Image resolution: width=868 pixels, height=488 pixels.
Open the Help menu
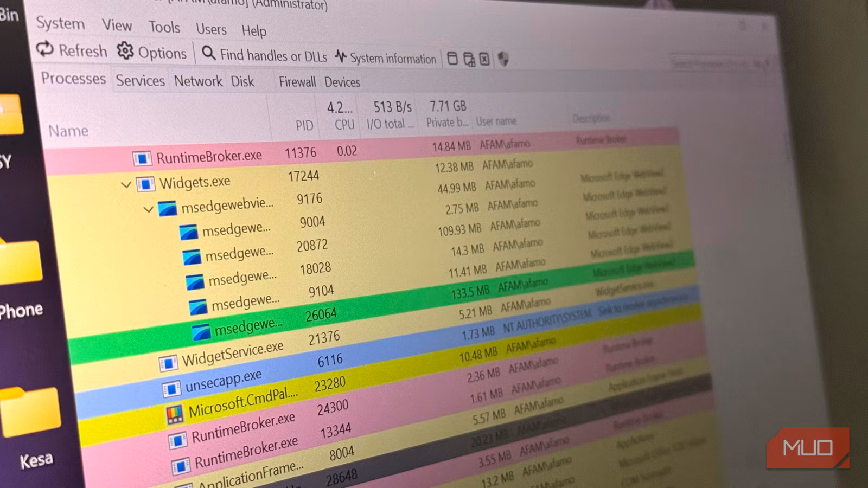(x=254, y=31)
